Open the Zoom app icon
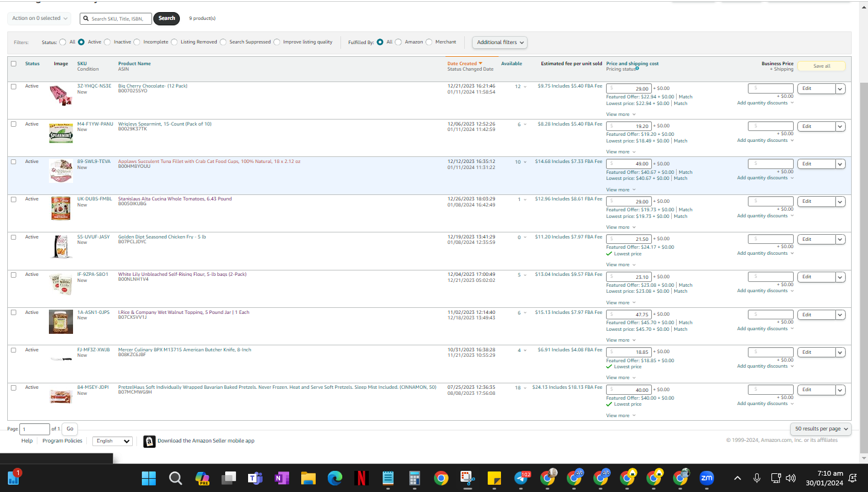 click(706, 478)
